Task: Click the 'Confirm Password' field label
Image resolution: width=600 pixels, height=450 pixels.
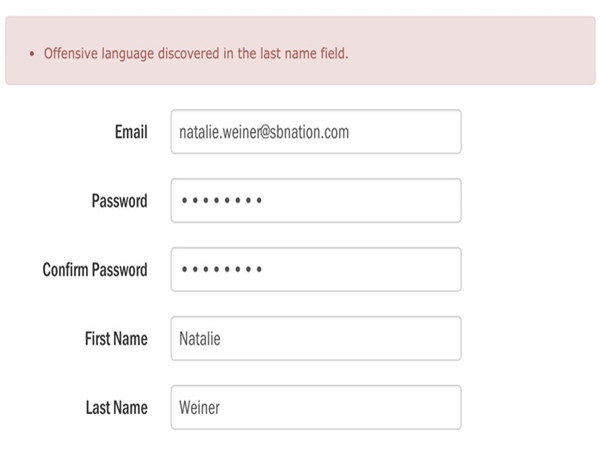Action: click(x=95, y=270)
